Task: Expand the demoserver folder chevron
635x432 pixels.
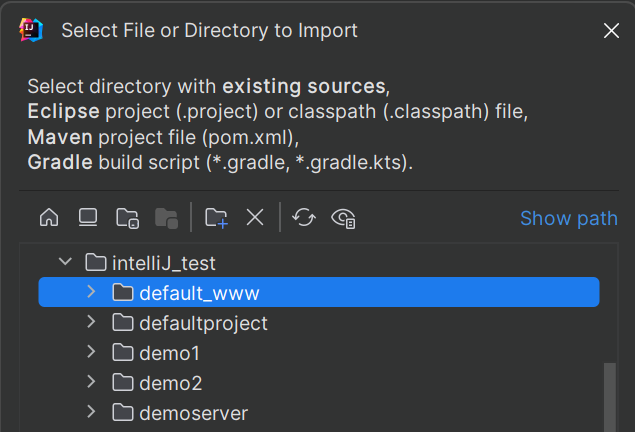Action: point(91,412)
